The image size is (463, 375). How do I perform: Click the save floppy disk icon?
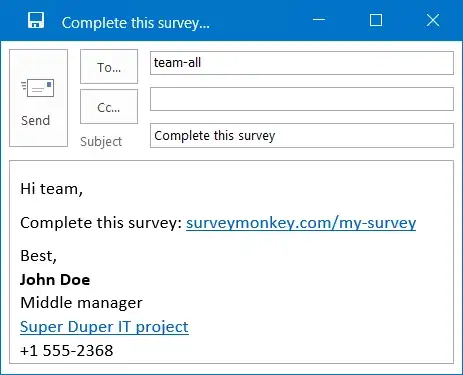pos(36,20)
